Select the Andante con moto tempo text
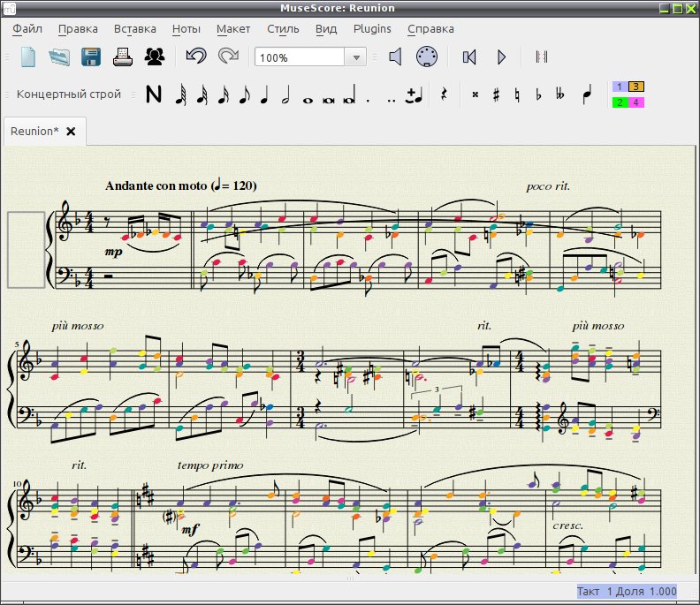700x605 pixels. [181, 185]
